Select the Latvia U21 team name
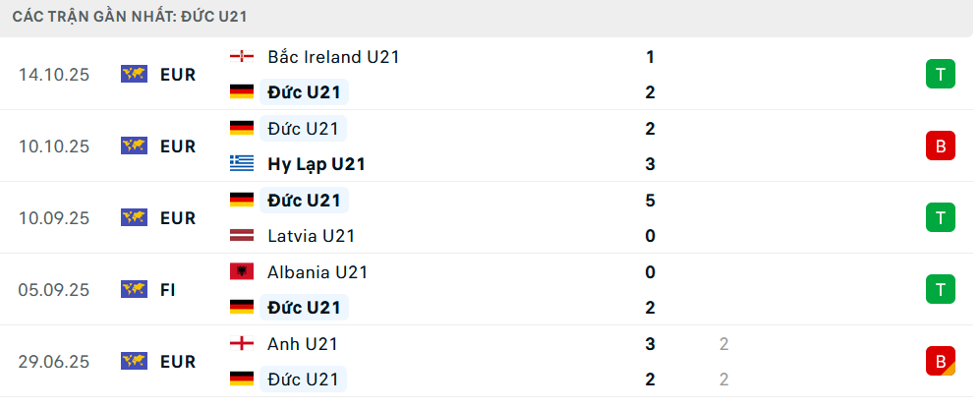The width and height of the screenshot is (980, 409). tap(311, 236)
